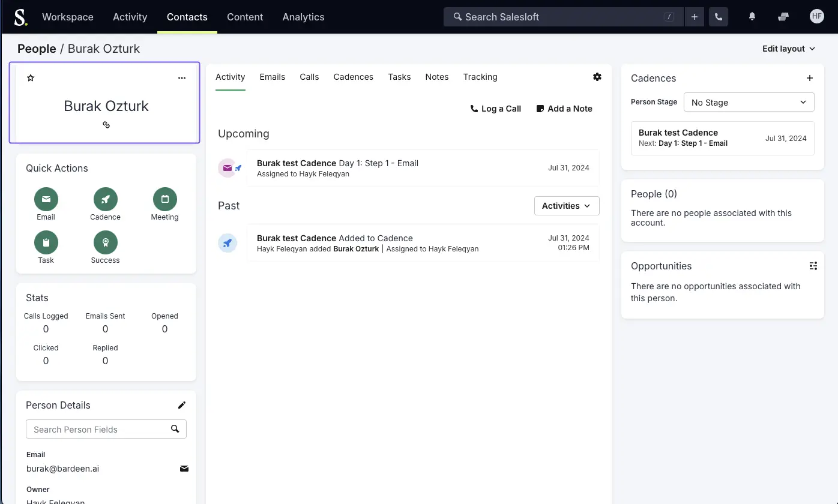The image size is (838, 504).
Task: Expand the Activities filter dropdown
Action: coord(567,206)
